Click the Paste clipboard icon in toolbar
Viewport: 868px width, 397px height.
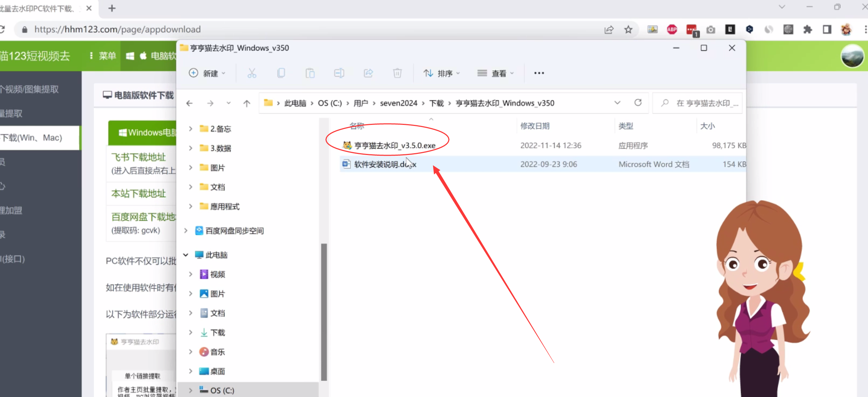(310, 73)
